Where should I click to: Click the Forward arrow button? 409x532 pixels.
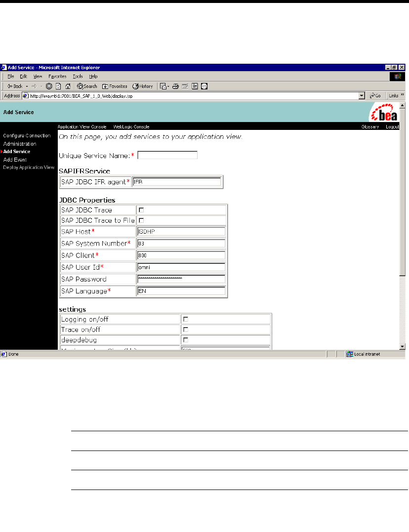coord(34,86)
